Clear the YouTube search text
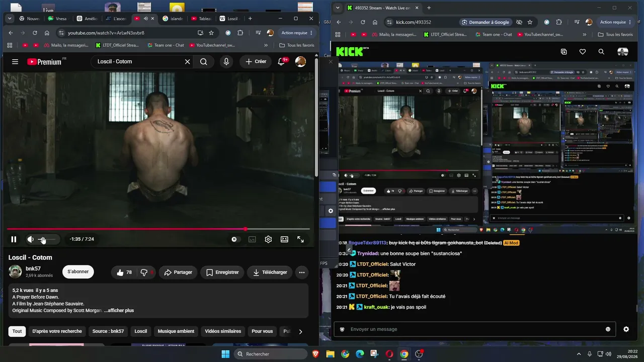 point(187,62)
